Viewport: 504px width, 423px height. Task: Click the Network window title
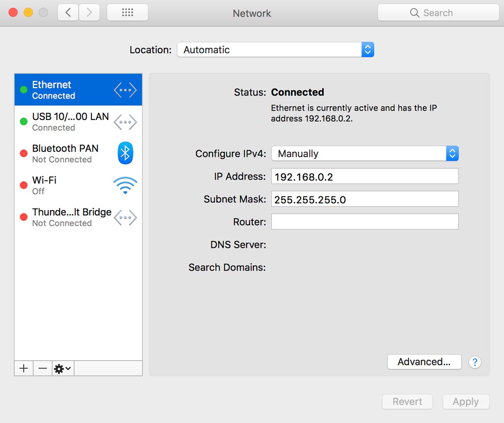252,13
